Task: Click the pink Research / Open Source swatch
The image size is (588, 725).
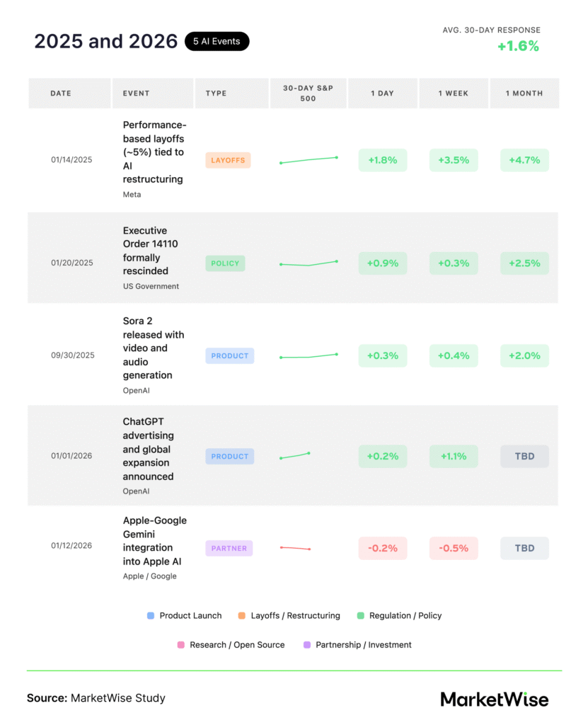Action: [x=181, y=645]
